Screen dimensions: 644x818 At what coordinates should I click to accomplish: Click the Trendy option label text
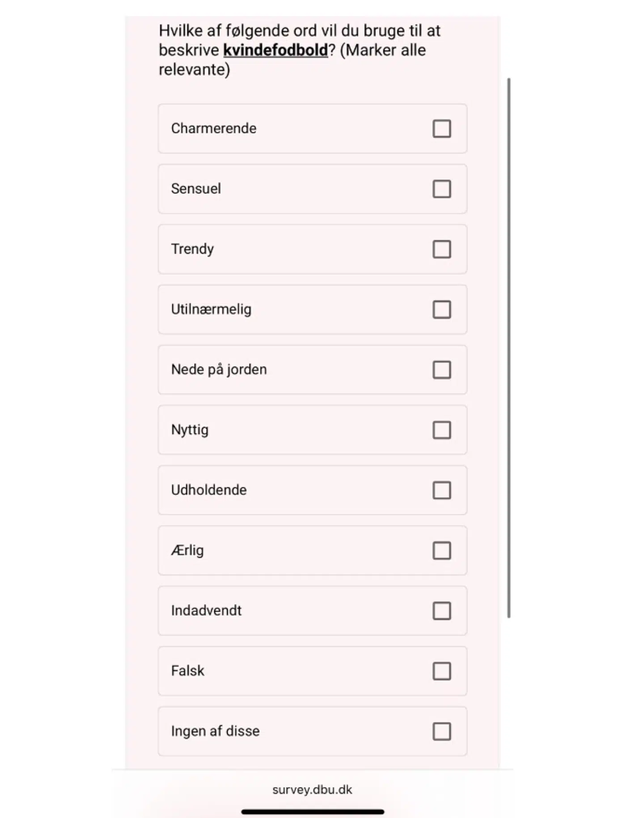point(192,249)
